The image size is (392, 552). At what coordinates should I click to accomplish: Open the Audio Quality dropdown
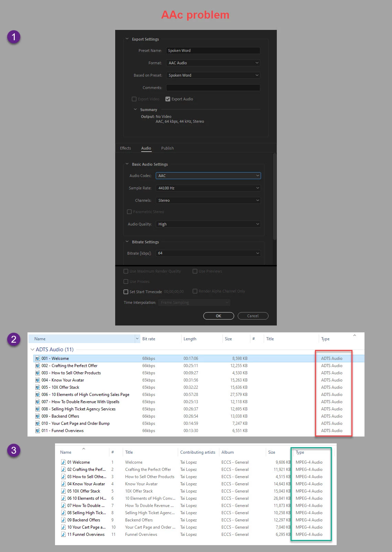[208, 224]
